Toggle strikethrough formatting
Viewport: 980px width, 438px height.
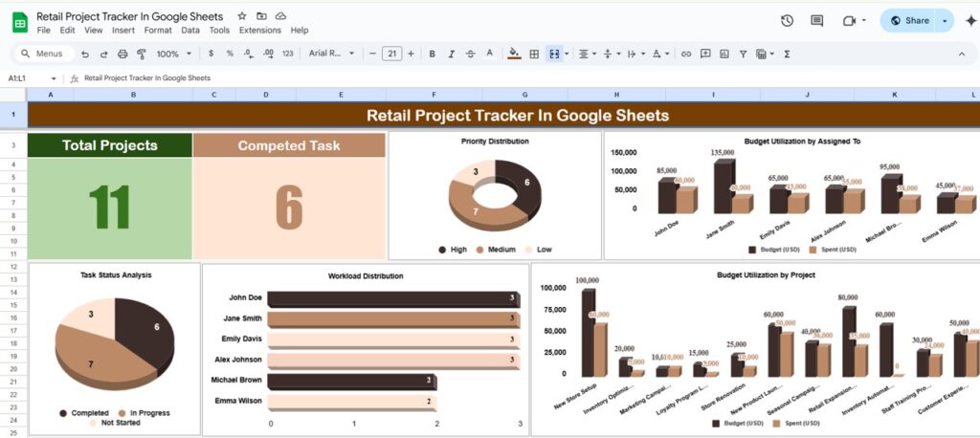click(471, 55)
